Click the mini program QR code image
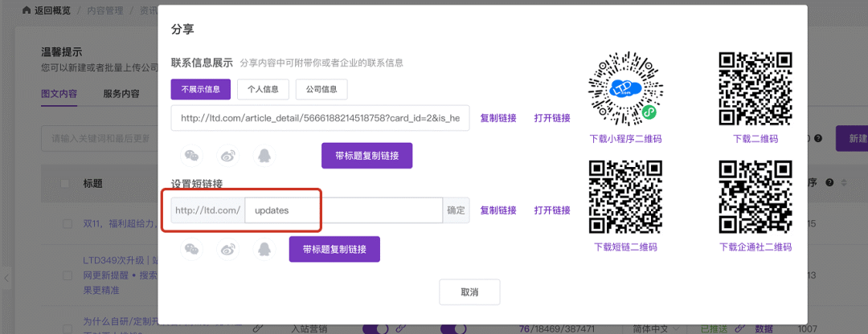Screen dimensions: 868x334 click(624, 88)
